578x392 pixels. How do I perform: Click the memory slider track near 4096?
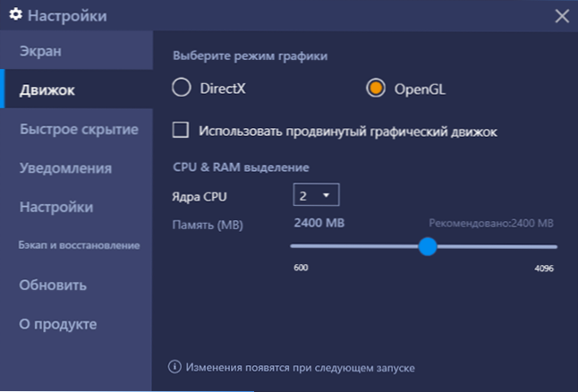coord(549,247)
